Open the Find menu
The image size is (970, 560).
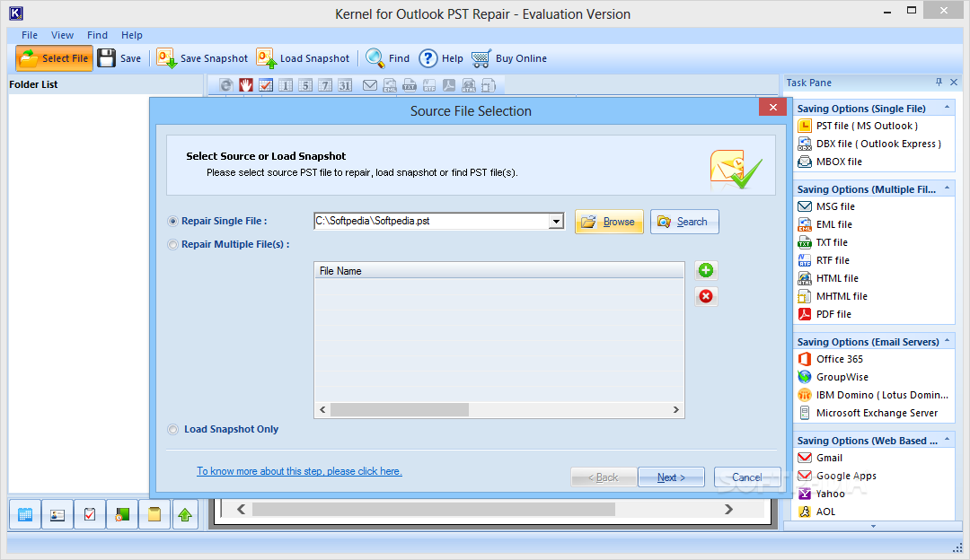[x=97, y=35]
